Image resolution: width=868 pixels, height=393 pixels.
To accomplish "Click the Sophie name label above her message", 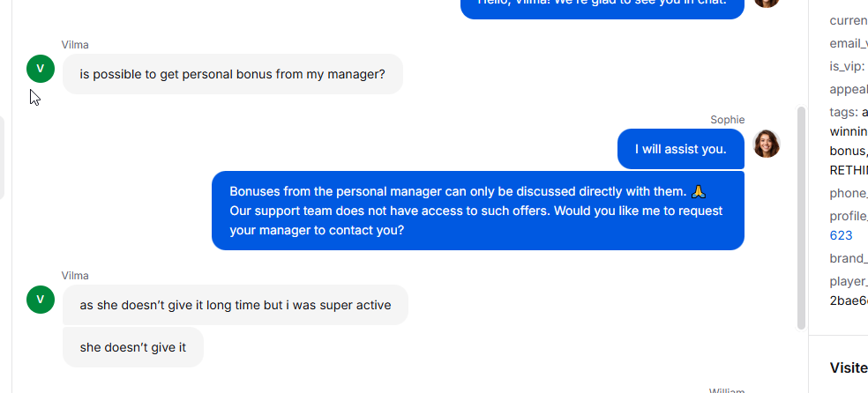I will click(x=728, y=120).
